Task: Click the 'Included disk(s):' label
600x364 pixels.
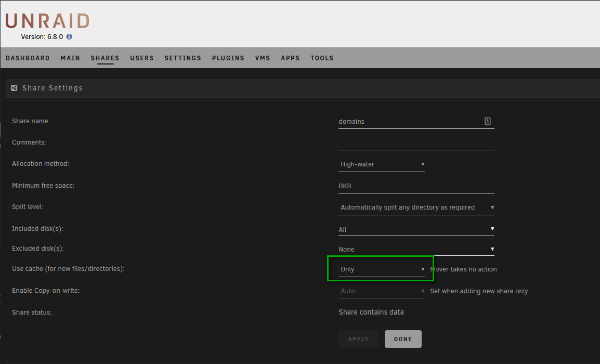Action: point(37,229)
